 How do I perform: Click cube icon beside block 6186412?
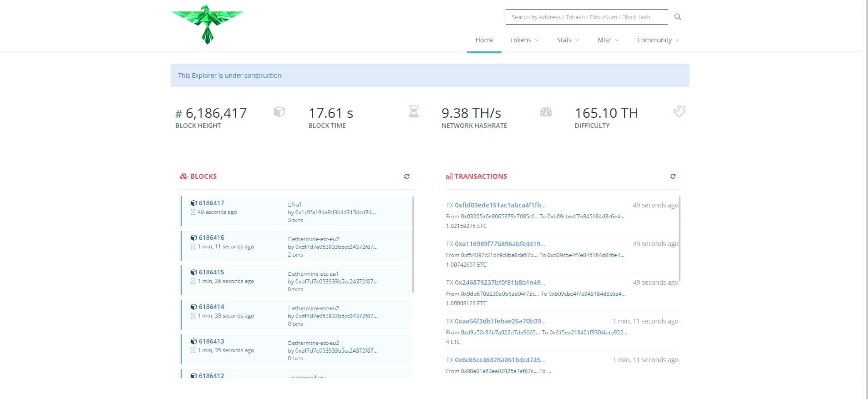tap(193, 376)
